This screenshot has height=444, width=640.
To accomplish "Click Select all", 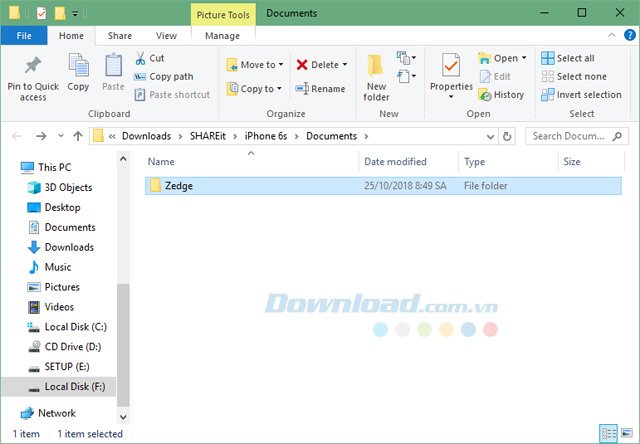I will [568, 58].
